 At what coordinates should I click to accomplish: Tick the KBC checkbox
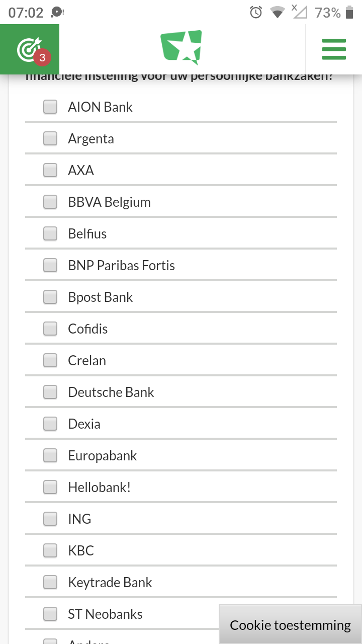pos(50,550)
